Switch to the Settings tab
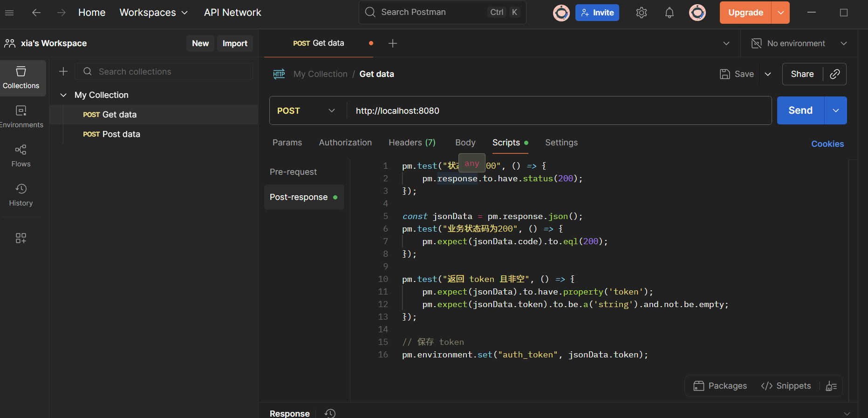 (561, 143)
